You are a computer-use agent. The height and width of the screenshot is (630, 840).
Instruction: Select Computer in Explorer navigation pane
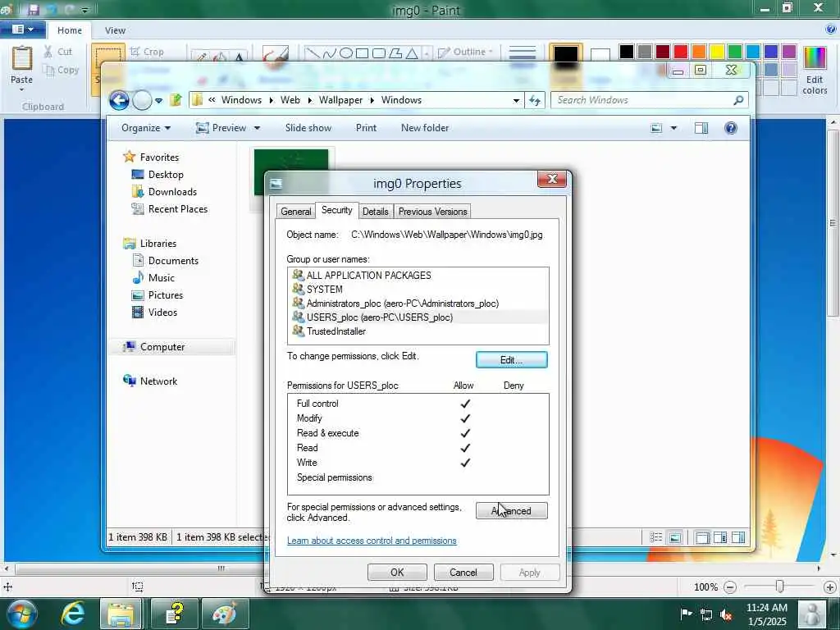(162, 347)
